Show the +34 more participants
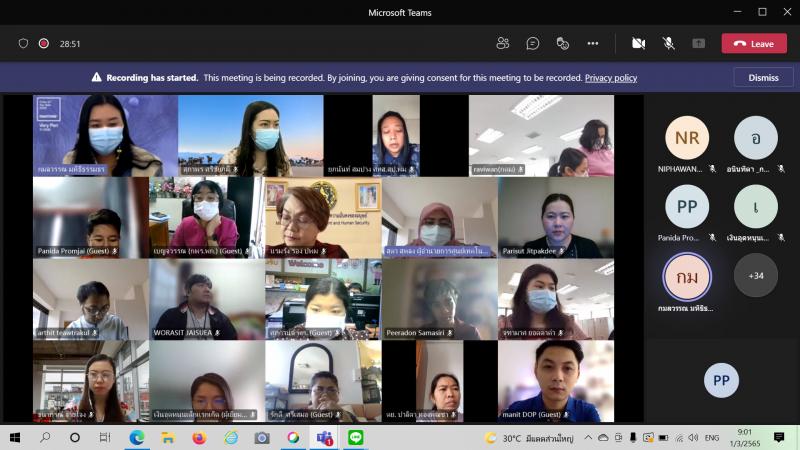 756,276
